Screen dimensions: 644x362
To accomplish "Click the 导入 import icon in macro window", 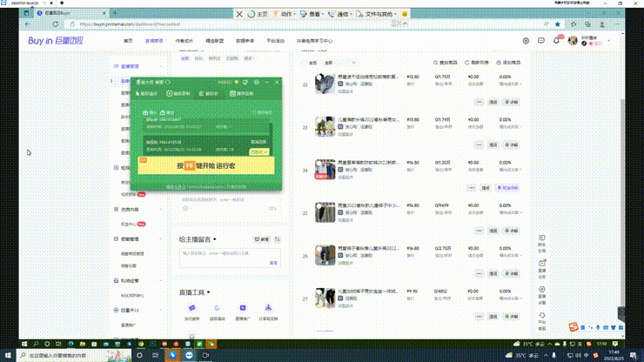I will pyautogui.click(x=145, y=113).
